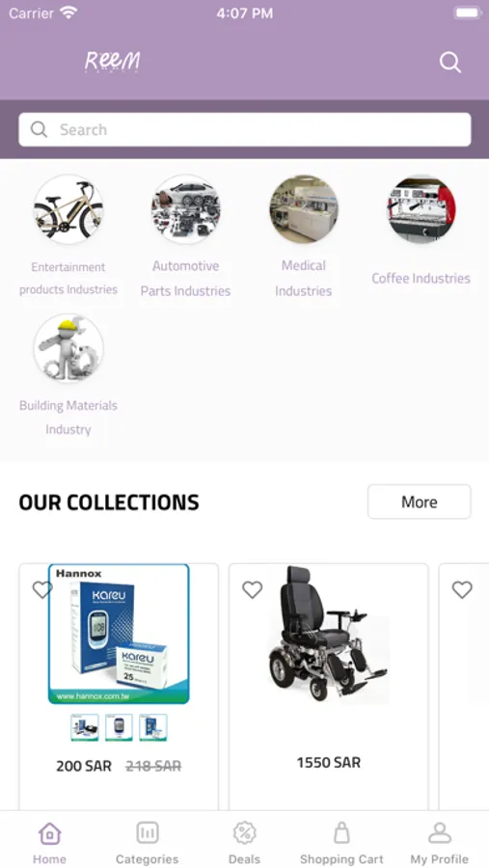Tap the magnifier icon in header

point(449,63)
